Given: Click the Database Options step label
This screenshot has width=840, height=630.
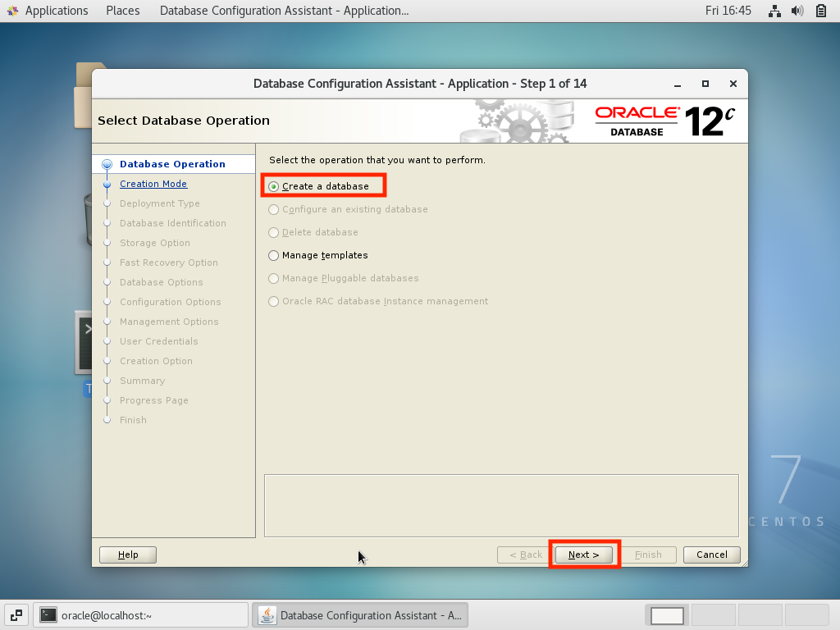Looking at the screenshot, I should pos(162,282).
